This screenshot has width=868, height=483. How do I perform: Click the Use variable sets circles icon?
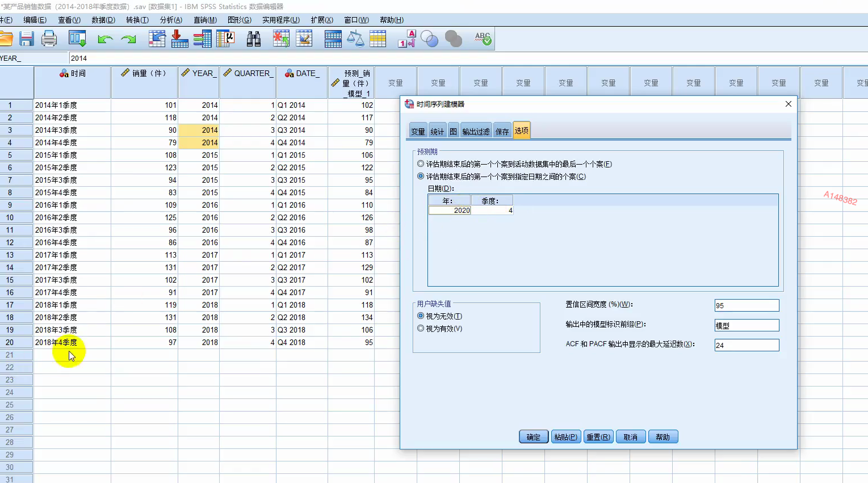430,39
